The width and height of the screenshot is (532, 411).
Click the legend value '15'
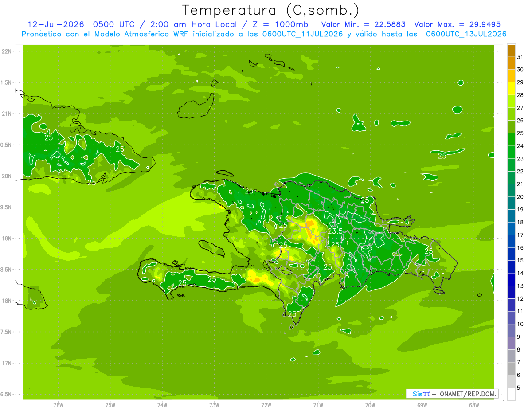click(x=520, y=260)
